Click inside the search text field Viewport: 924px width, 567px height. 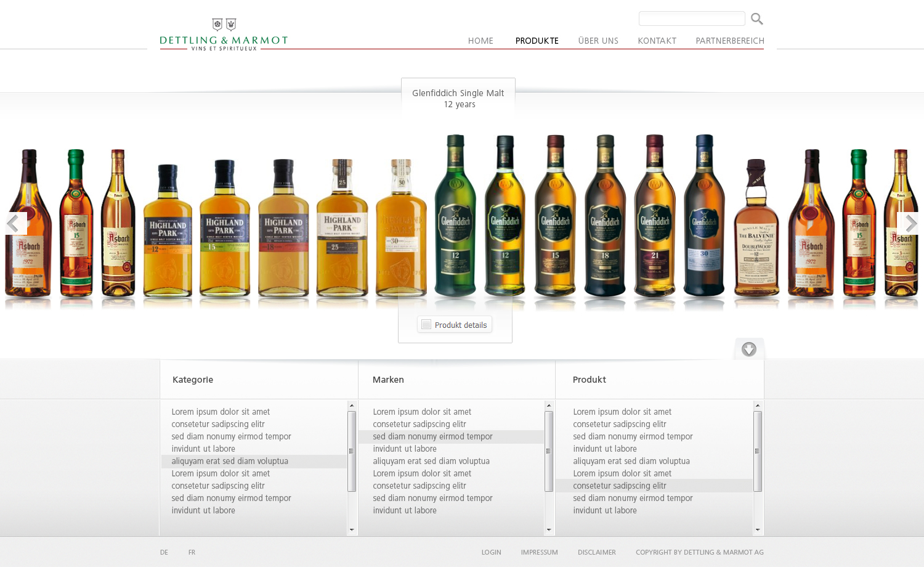click(691, 18)
